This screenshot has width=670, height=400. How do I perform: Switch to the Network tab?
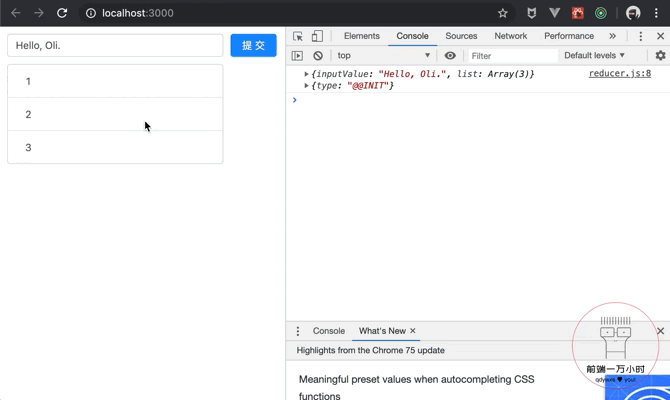[x=511, y=36]
